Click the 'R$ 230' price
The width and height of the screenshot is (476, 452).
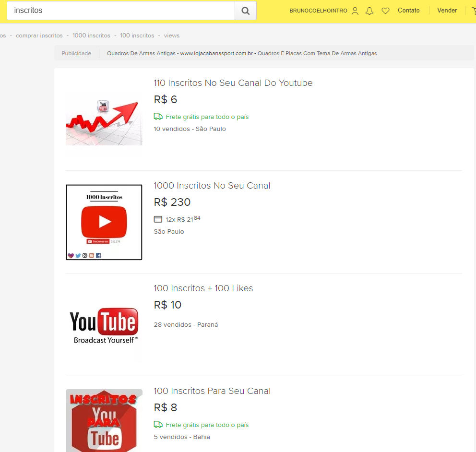[x=172, y=202]
